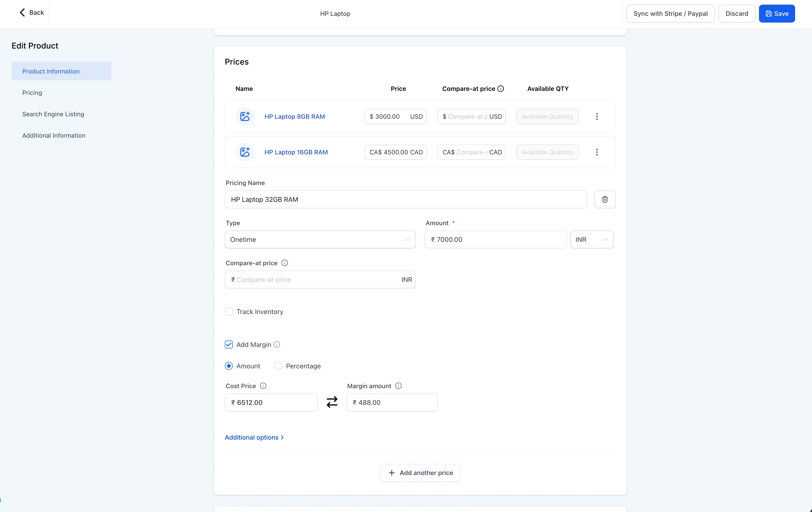Viewport: 812px width, 512px height.
Task: Click the Sync with Stripe / Paypal button
Action: tap(670, 14)
